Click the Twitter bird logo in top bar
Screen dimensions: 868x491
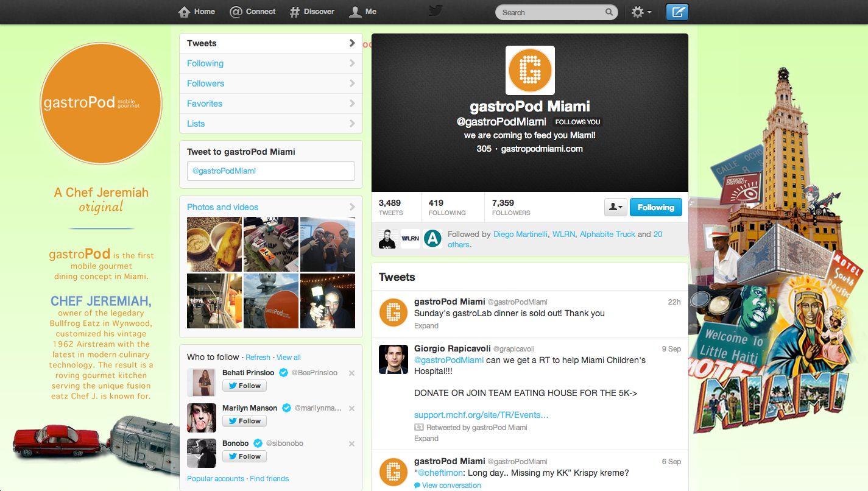click(435, 12)
